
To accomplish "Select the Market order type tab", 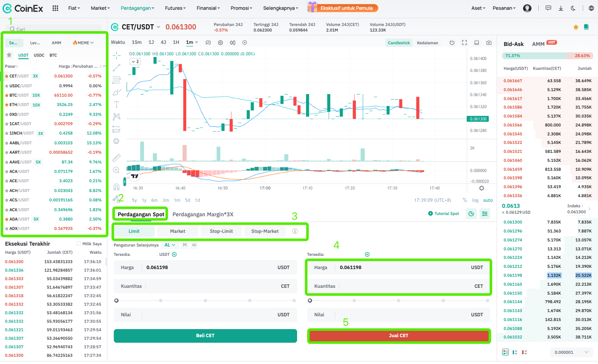I will tap(178, 231).
